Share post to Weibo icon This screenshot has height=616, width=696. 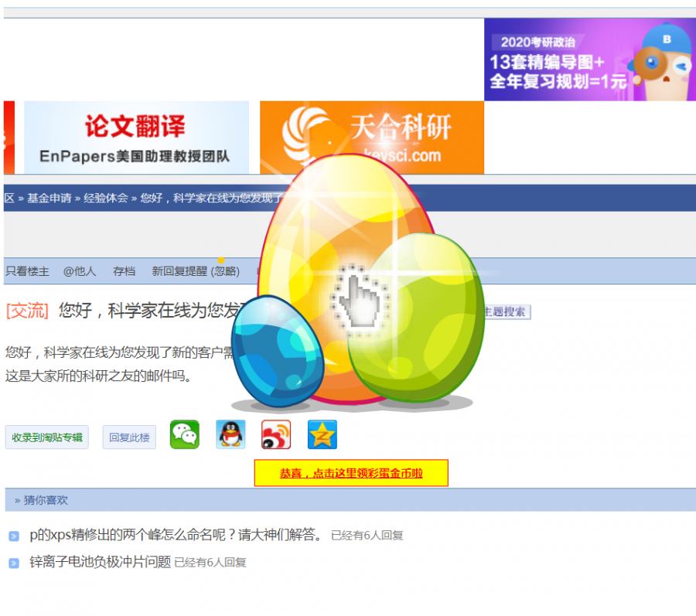pyautogui.click(x=276, y=434)
